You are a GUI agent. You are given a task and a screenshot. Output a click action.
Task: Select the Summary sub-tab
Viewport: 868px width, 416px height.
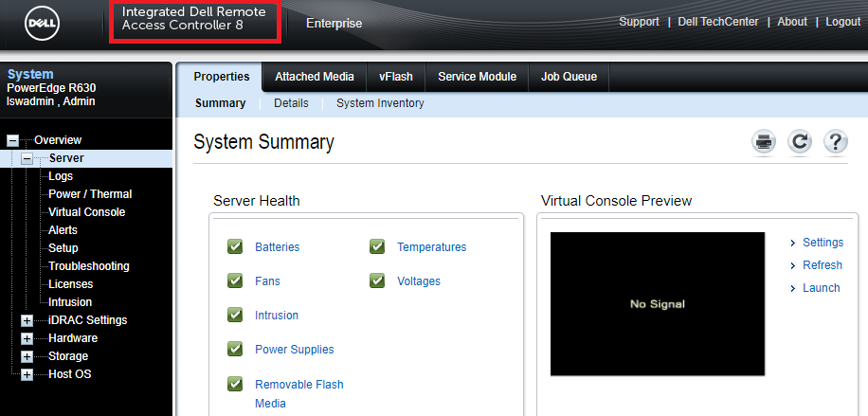[221, 103]
